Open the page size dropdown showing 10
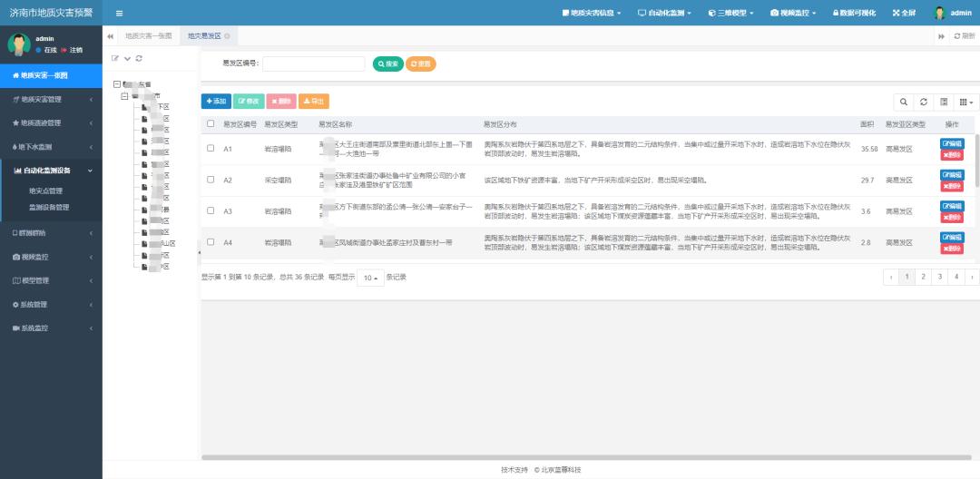Viewport: 980px width, 479px height. pyautogui.click(x=370, y=278)
